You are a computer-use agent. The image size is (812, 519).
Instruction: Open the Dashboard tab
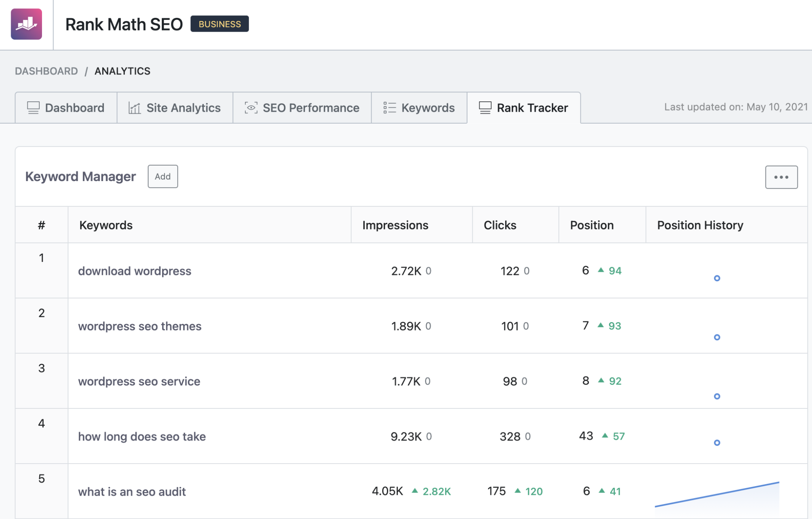[66, 108]
